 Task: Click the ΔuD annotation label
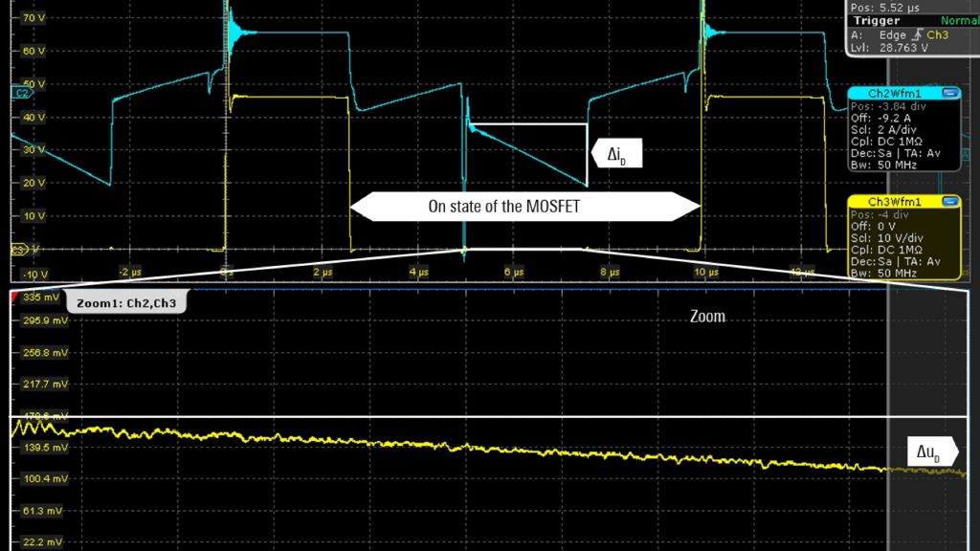[928, 452]
